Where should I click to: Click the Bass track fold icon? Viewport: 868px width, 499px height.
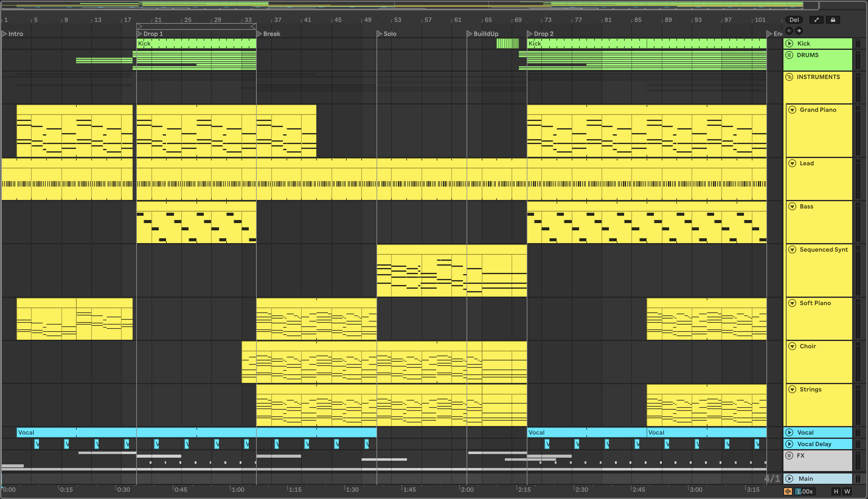point(792,207)
